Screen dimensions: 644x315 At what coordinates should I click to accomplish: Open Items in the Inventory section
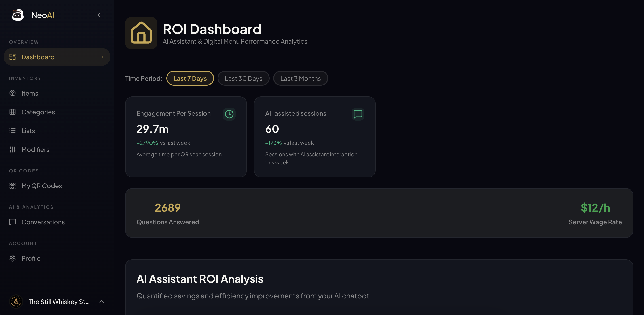[57, 93]
